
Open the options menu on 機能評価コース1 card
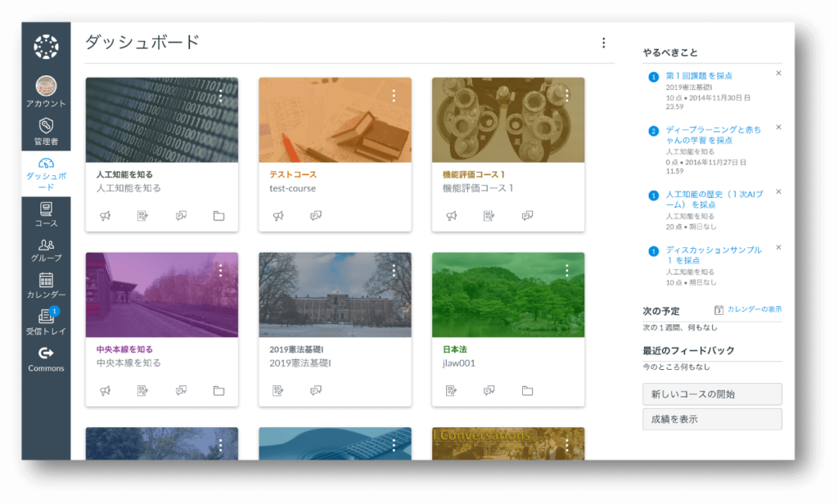tap(567, 97)
